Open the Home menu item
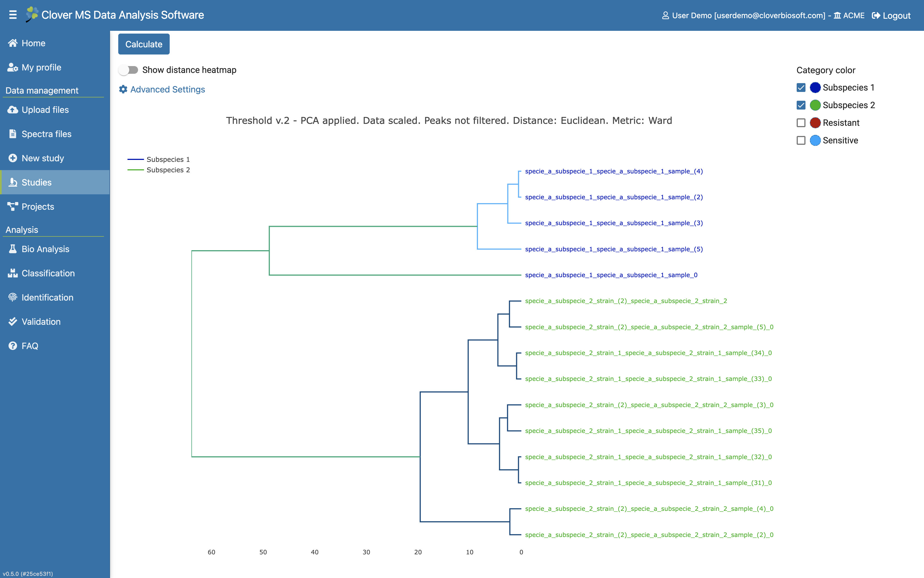924x578 pixels. point(55,43)
